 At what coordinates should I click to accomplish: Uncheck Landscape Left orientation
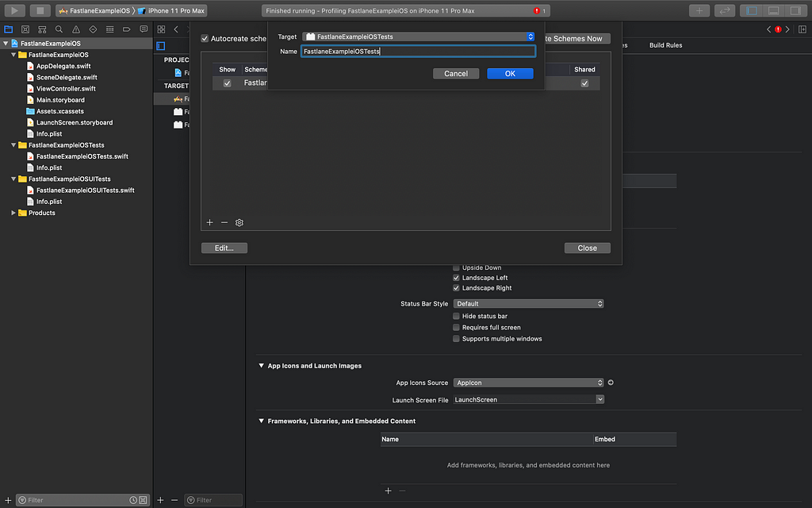click(x=456, y=278)
